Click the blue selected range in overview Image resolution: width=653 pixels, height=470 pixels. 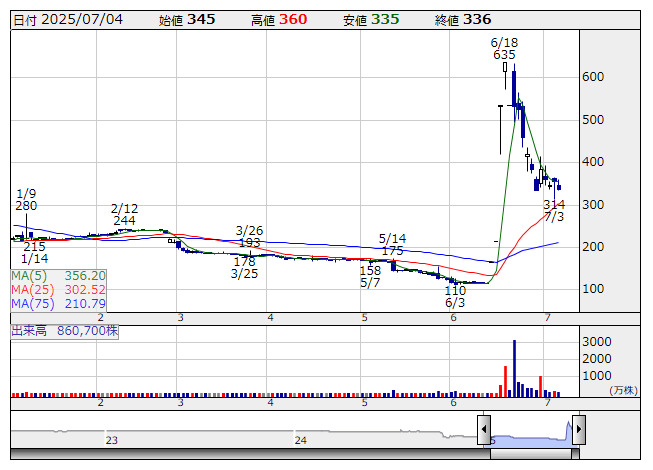[x=530, y=440]
